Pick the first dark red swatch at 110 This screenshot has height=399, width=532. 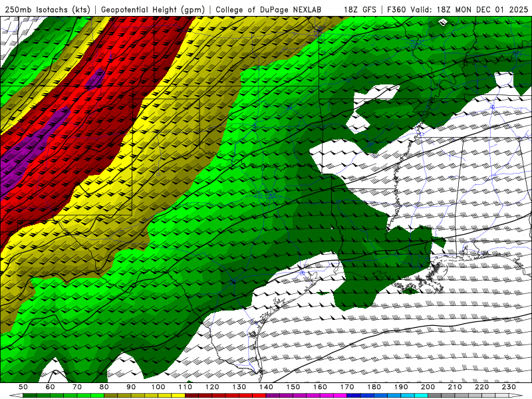[192, 395]
